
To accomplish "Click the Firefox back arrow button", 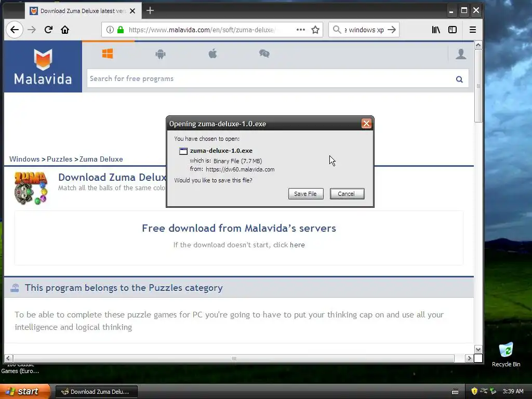I will (14, 30).
